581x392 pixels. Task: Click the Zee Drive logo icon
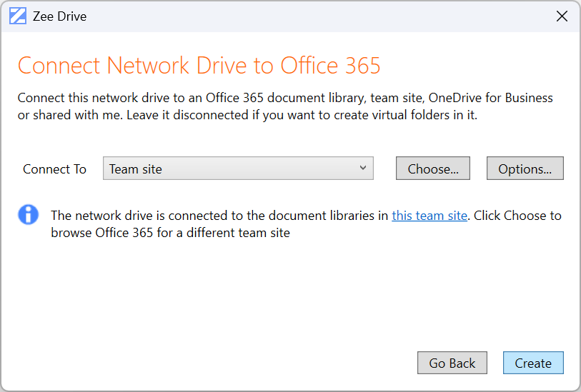pyautogui.click(x=17, y=16)
